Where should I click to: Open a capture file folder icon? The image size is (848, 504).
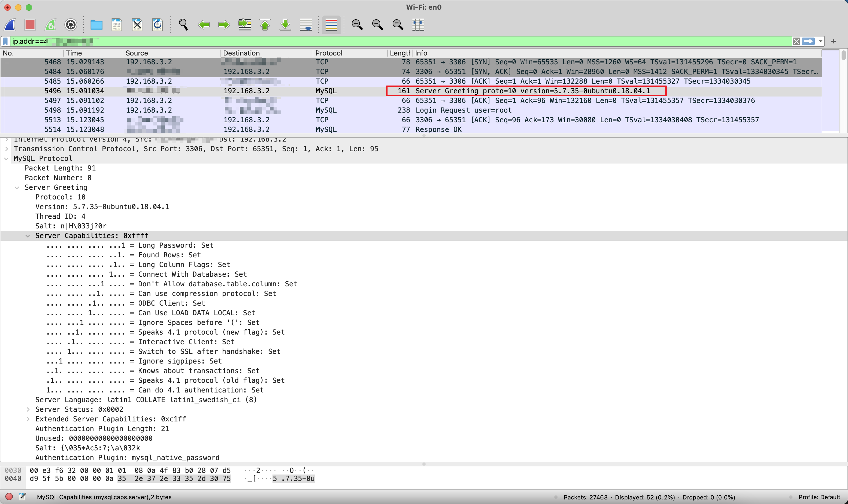pyautogui.click(x=97, y=24)
